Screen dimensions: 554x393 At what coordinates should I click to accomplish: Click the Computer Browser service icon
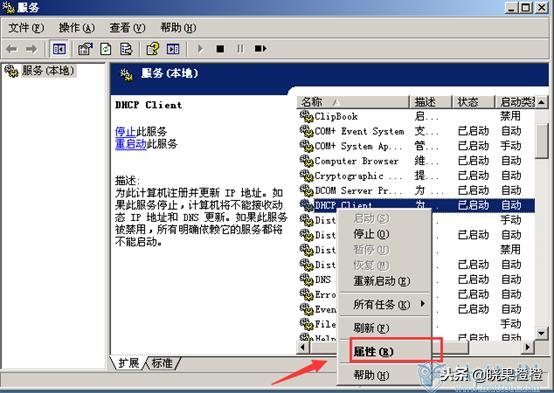coord(307,161)
